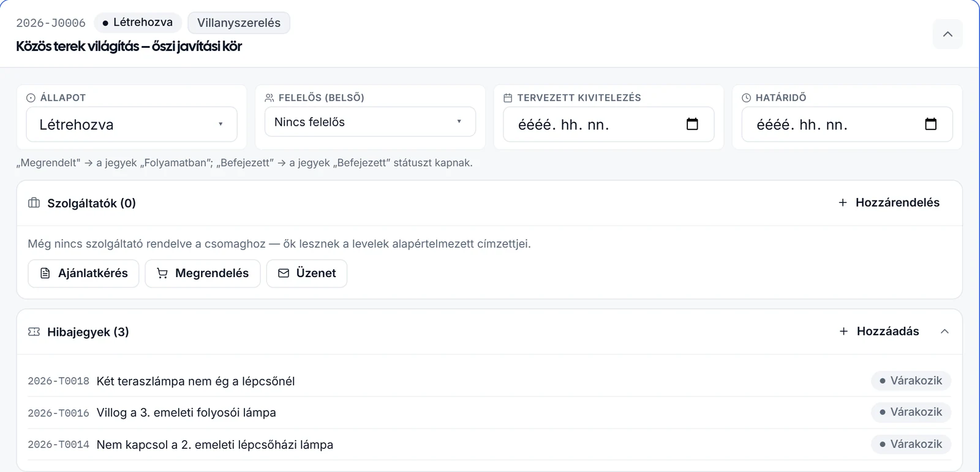Click the clock icon beside Állapot label
The image size is (980, 472).
[31, 98]
